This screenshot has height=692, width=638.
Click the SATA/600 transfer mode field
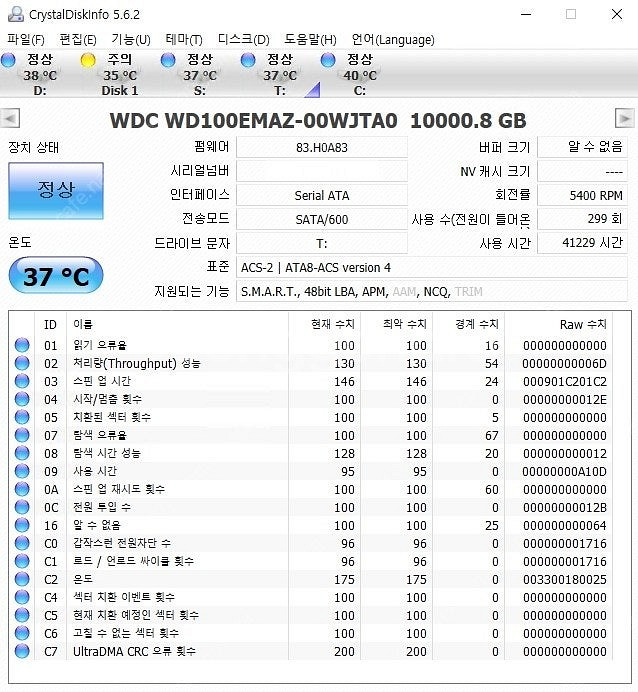322,219
